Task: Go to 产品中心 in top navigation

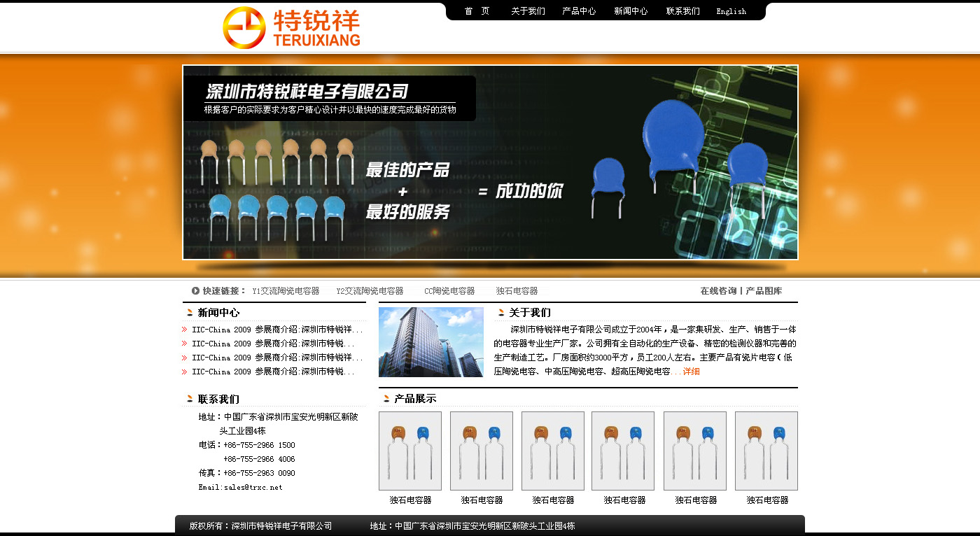Action: click(x=579, y=11)
